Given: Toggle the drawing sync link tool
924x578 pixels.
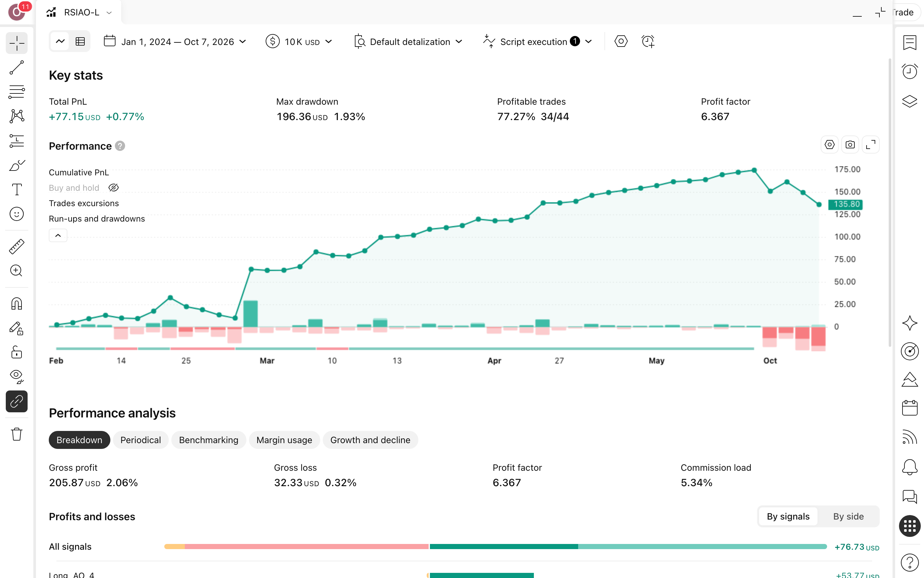Looking at the screenshot, I should click(x=17, y=401).
